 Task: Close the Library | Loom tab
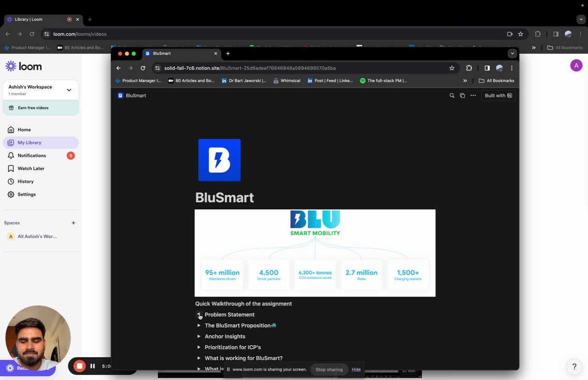pos(78,19)
